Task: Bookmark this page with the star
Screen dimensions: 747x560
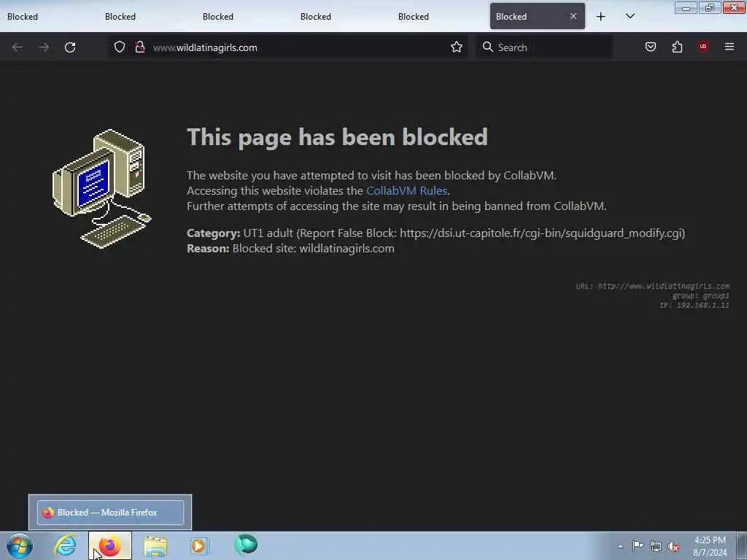Action: [457, 47]
